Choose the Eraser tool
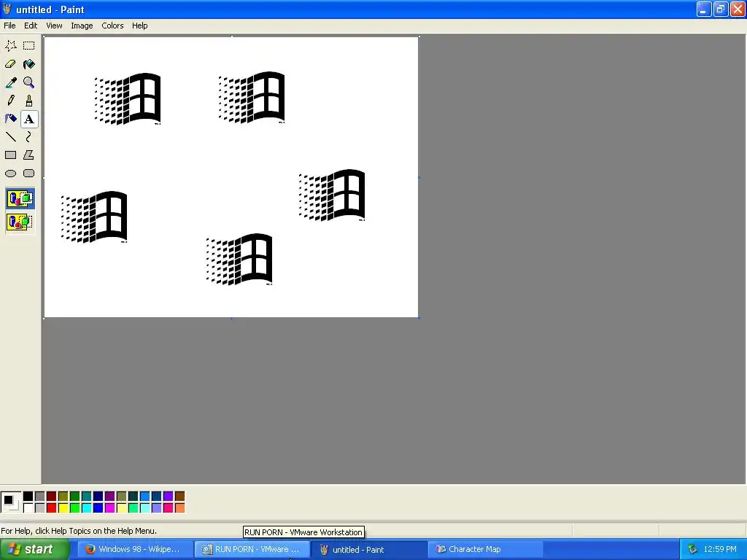 coord(10,64)
